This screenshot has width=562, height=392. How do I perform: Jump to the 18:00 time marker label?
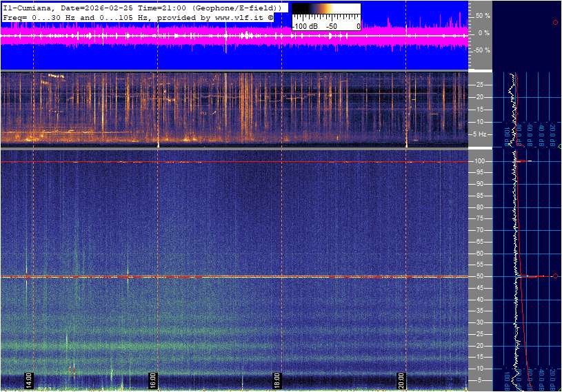pos(277,380)
